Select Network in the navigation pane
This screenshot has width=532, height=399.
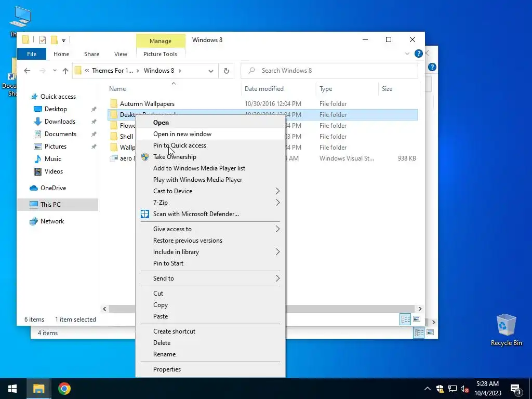tap(52, 221)
